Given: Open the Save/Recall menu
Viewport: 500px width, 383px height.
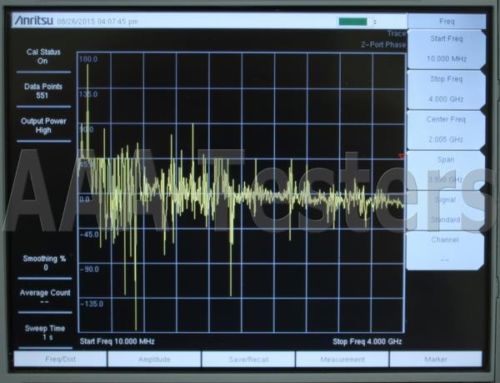Looking at the screenshot, I should coord(248,359).
